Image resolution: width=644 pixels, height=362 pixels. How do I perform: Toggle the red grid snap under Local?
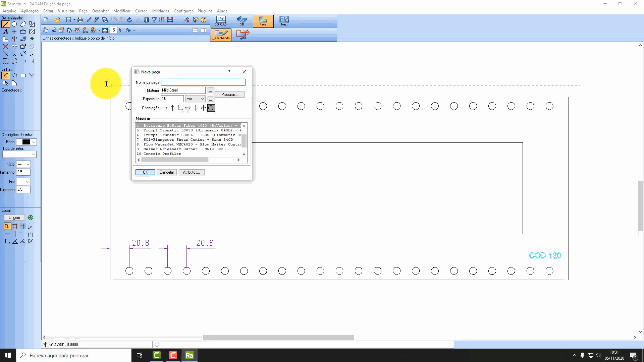[15, 226]
